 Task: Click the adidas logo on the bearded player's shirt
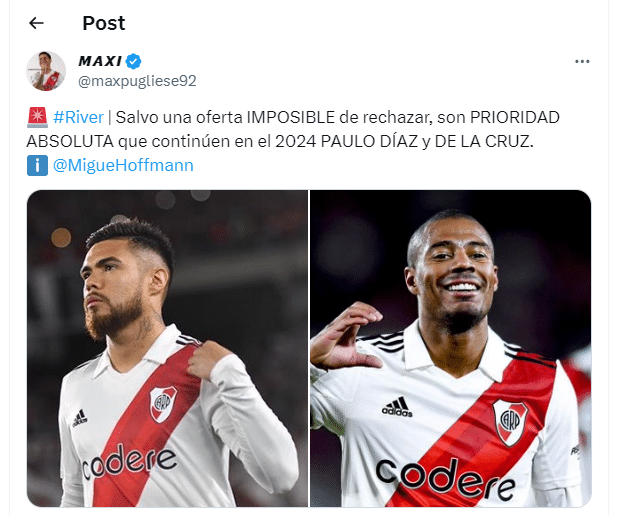79,418
